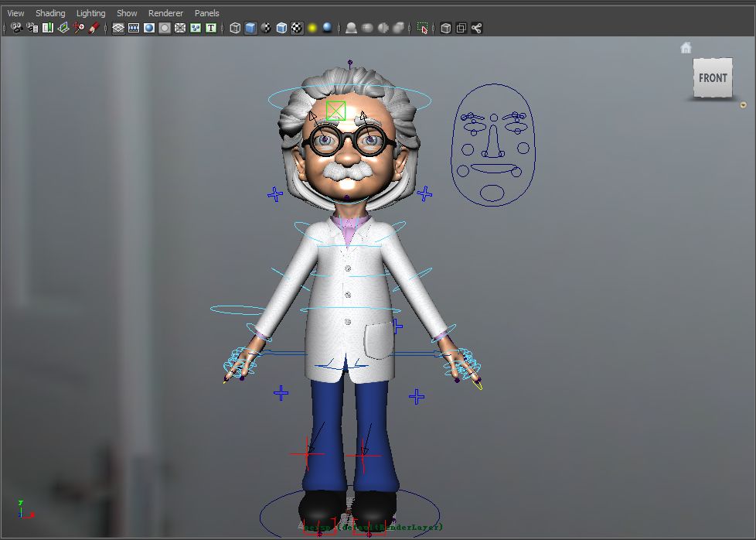This screenshot has width=756, height=540.
Task: Open the Shading menu
Action: click(50, 13)
